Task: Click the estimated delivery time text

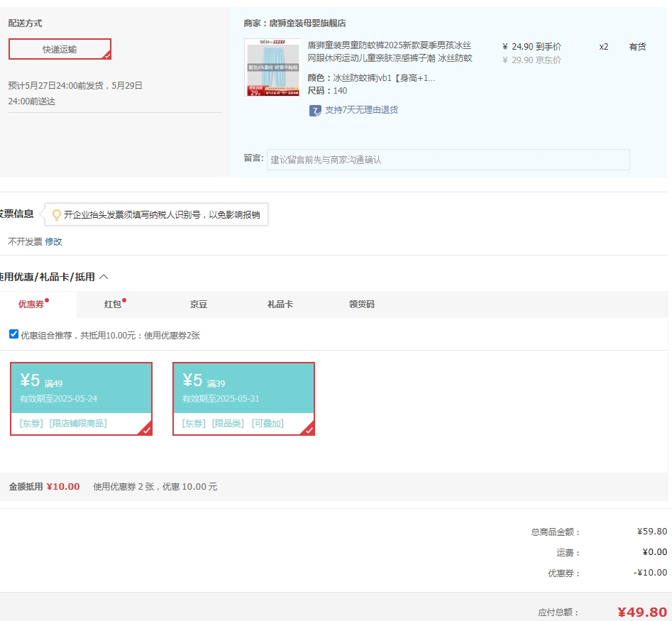Action: 75,94
